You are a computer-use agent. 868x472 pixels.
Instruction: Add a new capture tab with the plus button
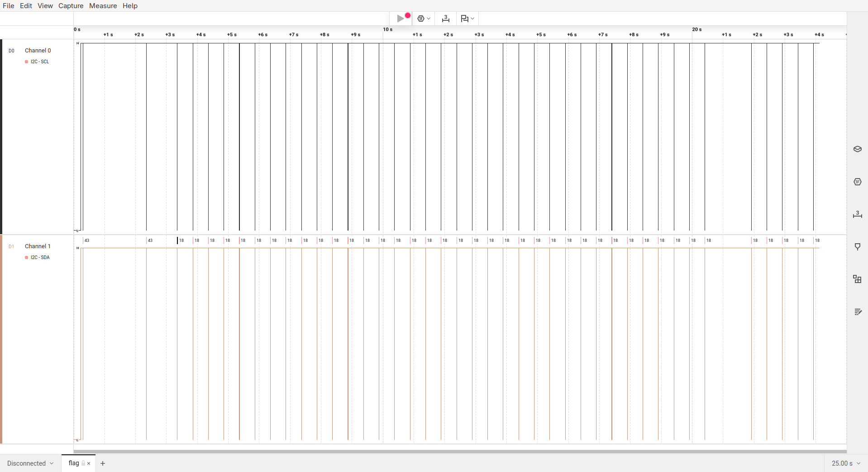(103, 463)
